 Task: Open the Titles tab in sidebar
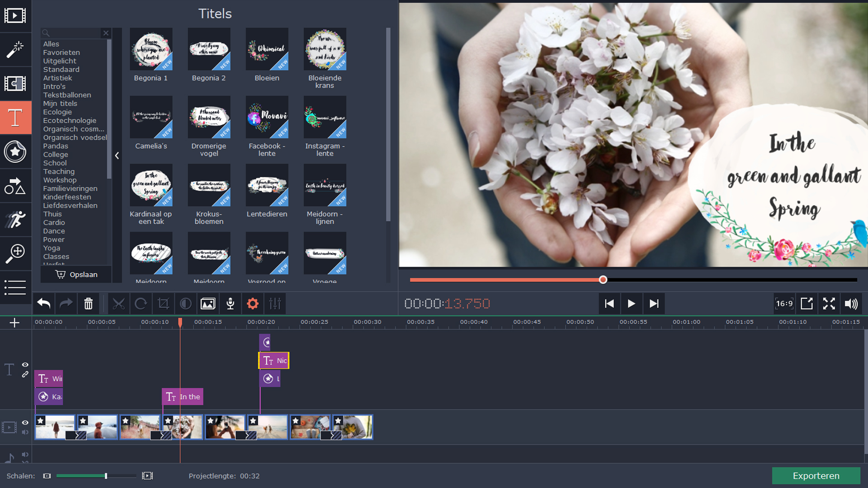pyautogui.click(x=15, y=118)
